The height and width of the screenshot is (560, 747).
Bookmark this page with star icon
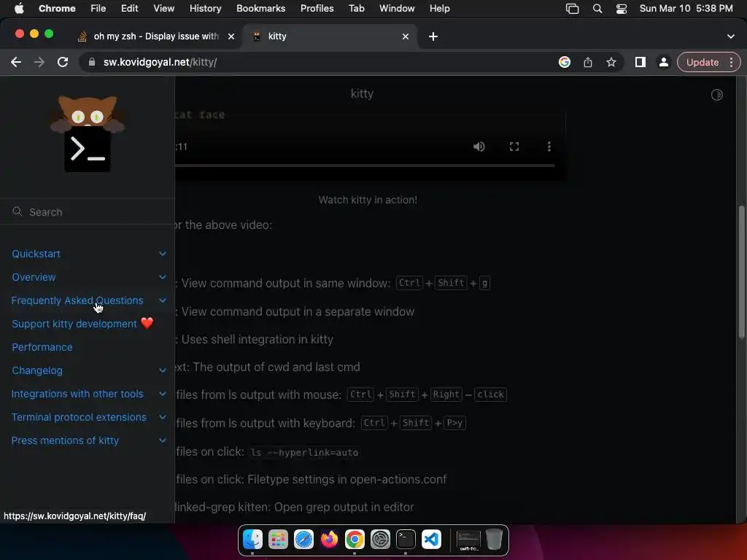611,62
